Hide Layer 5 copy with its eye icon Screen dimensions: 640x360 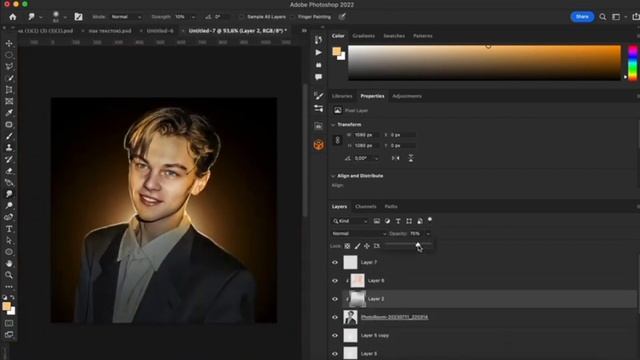(335, 336)
